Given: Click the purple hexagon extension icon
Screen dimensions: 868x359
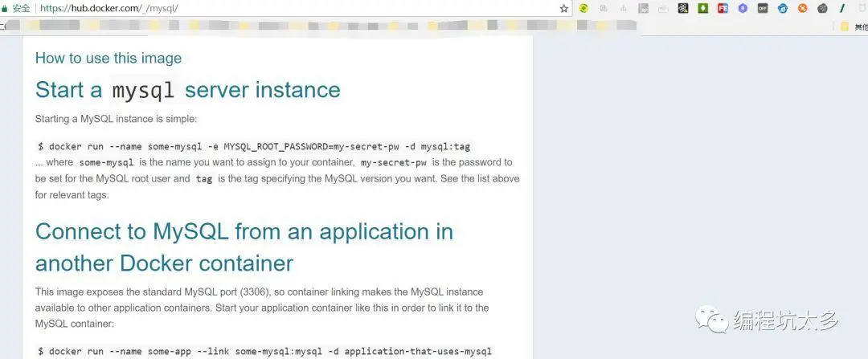Looking at the screenshot, I should click(x=743, y=8).
